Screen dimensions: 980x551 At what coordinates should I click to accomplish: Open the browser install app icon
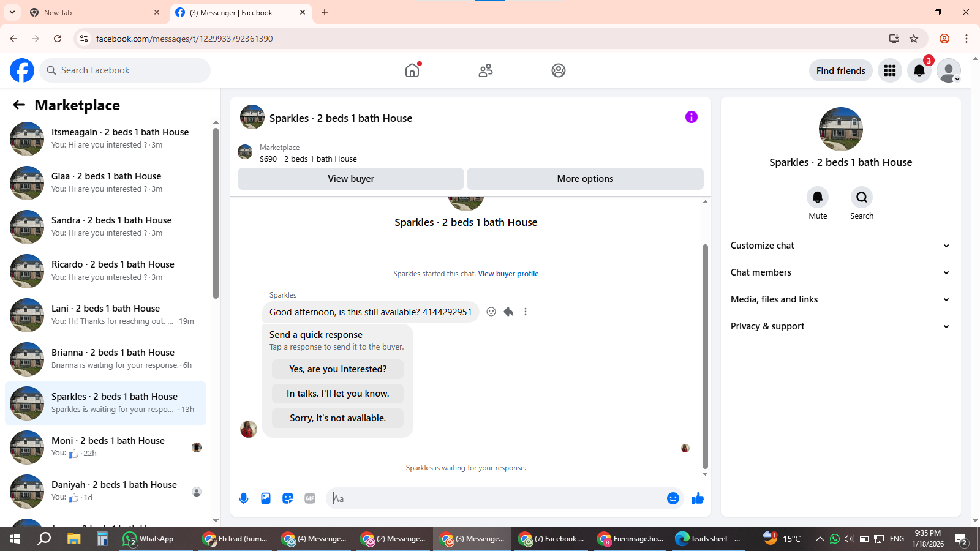[894, 39]
